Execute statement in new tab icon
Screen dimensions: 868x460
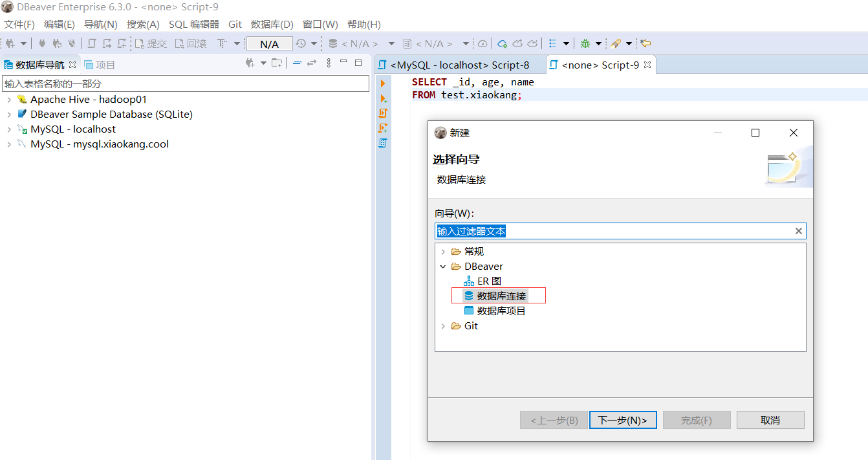coord(384,98)
